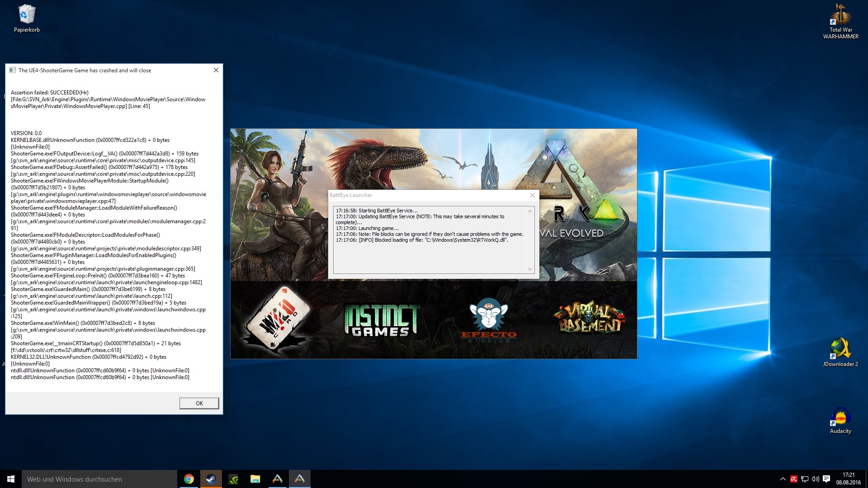The image size is (868, 488).
Task: Close the UE4-ShooterGame crash dialog
Action: point(216,70)
